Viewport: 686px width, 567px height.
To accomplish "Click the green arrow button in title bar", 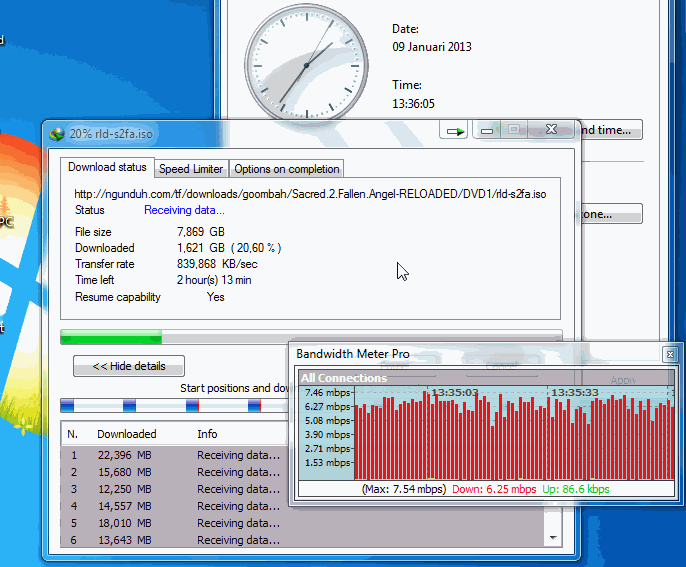I will coord(454,130).
